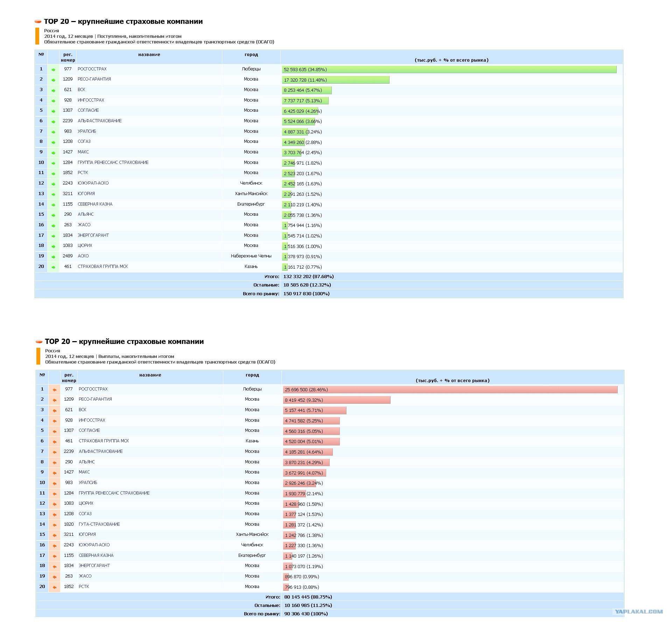
Task: Click red bar showing 5 157 441 (5.71%)
Action: [x=315, y=410]
